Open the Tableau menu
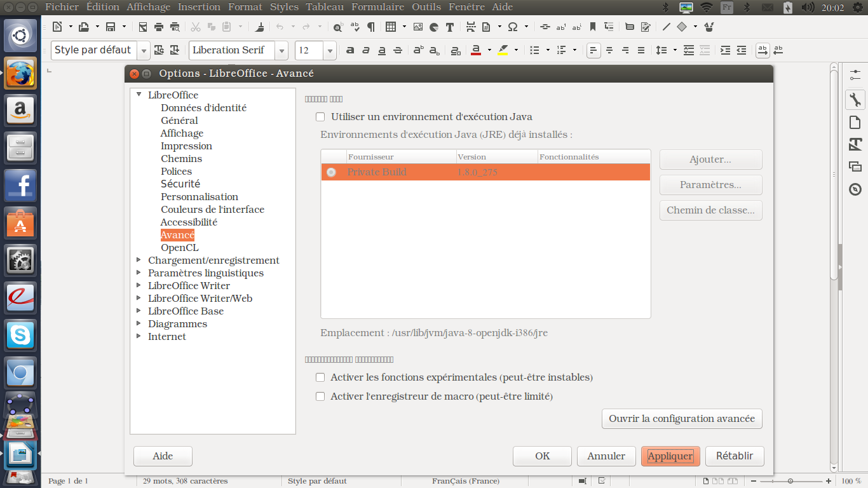The width and height of the screenshot is (868, 488). pyautogui.click(x=325, y=7)
